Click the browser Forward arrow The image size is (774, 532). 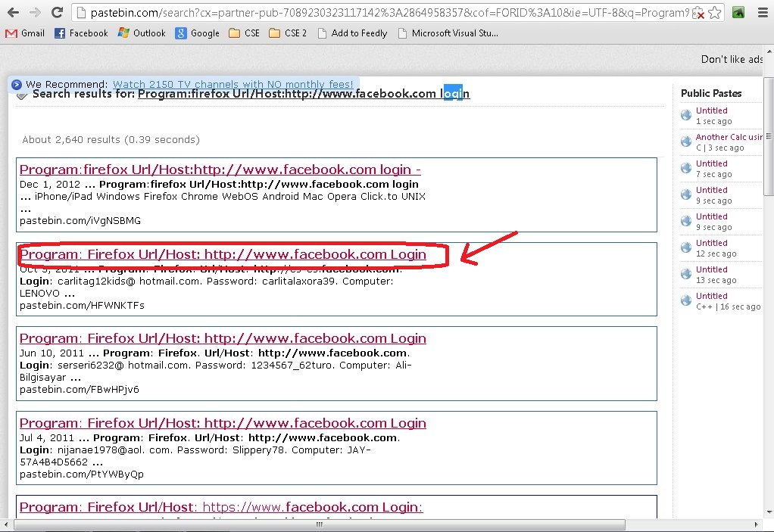tap(35, 12)
